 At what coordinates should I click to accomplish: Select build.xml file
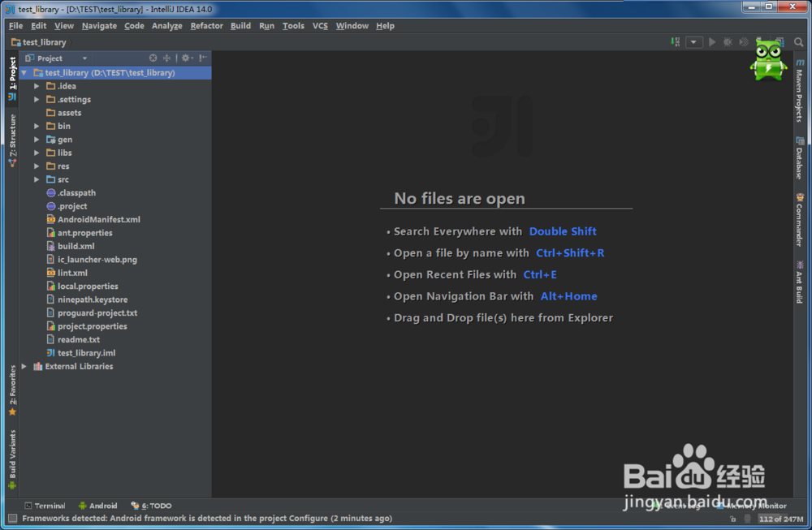coord(71,247)
